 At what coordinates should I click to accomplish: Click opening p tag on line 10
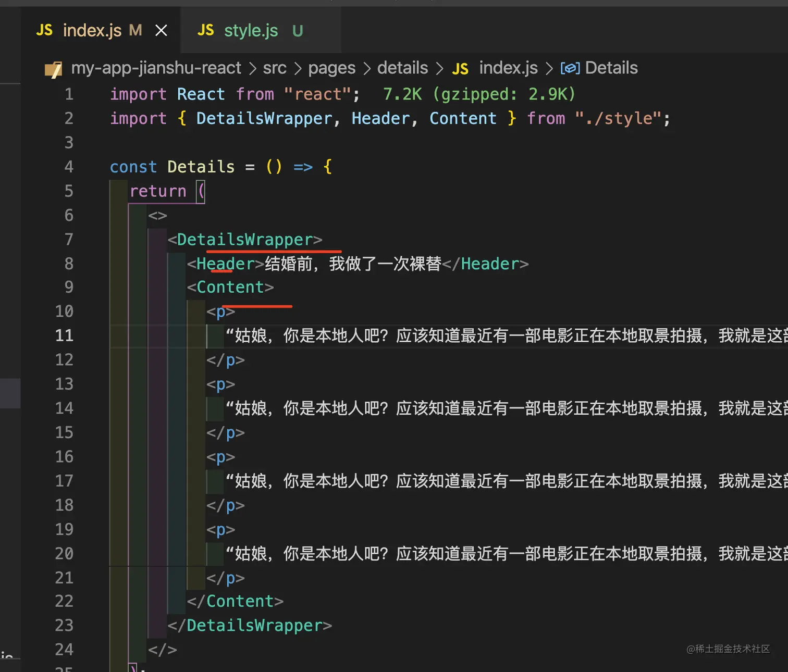tap(220, 312)
